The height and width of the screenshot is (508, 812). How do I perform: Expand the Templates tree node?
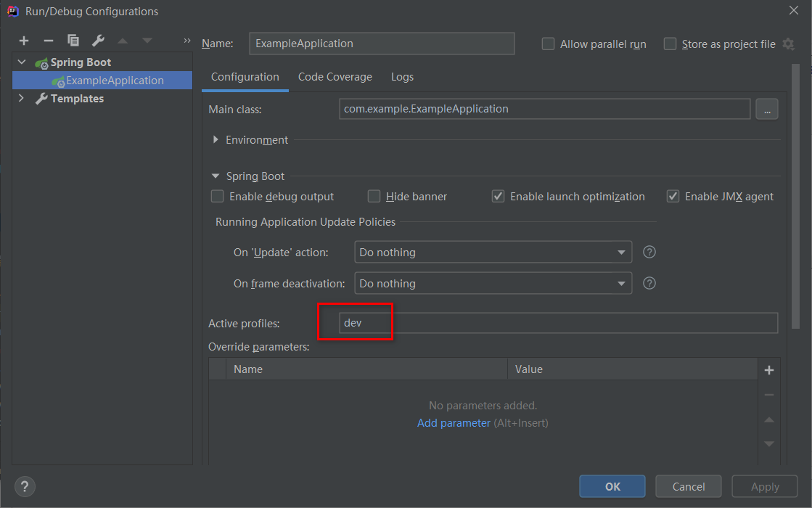click(x=21, y=98)
